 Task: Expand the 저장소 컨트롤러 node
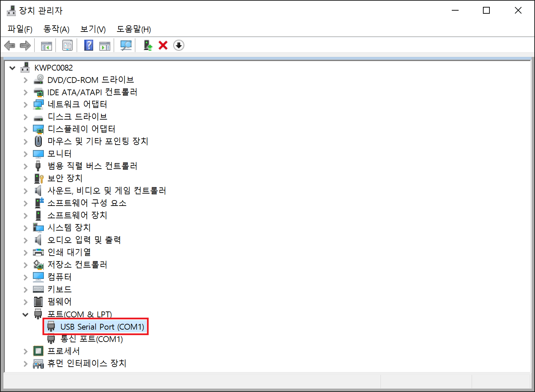click(26, 265)
